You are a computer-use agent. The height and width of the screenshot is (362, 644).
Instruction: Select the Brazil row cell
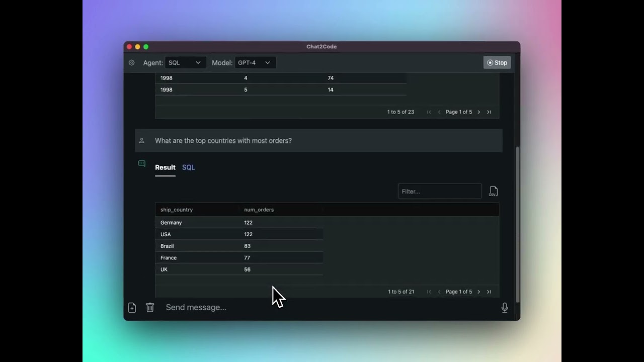[167, 246]
